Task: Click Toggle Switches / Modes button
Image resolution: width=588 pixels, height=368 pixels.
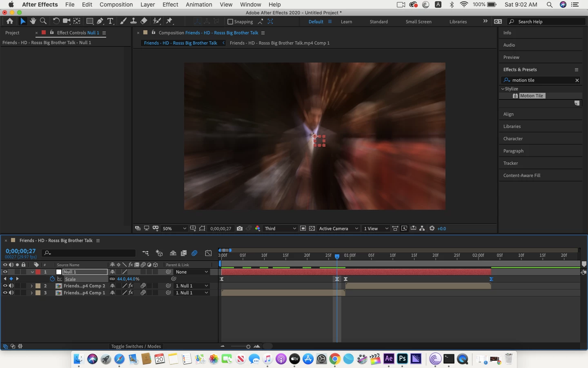Action: [x=136, y=346]
